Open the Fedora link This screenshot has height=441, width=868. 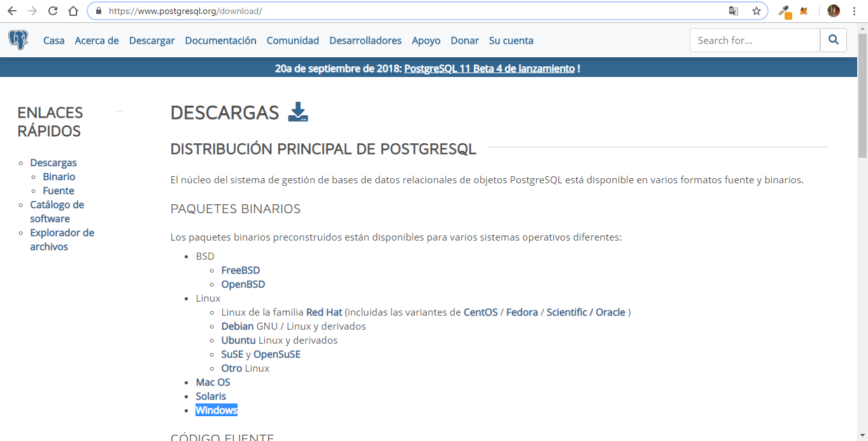tap(522, 312)
